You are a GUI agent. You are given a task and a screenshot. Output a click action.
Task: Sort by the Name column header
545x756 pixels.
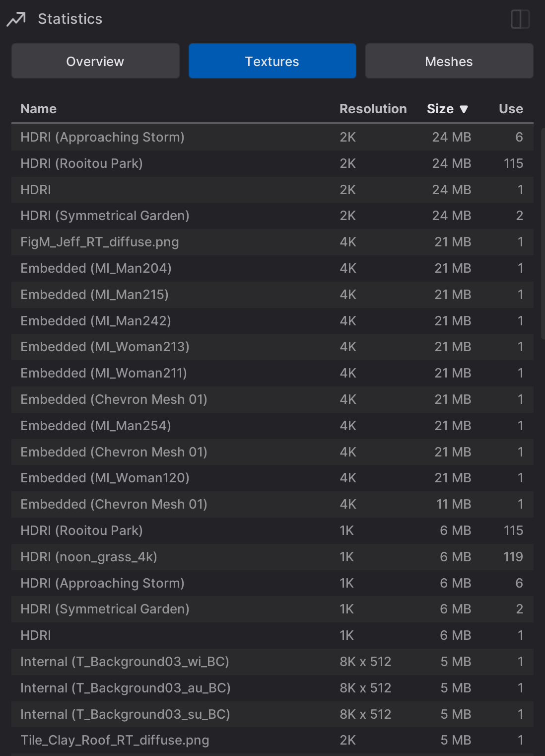click(x=39, y=109)
